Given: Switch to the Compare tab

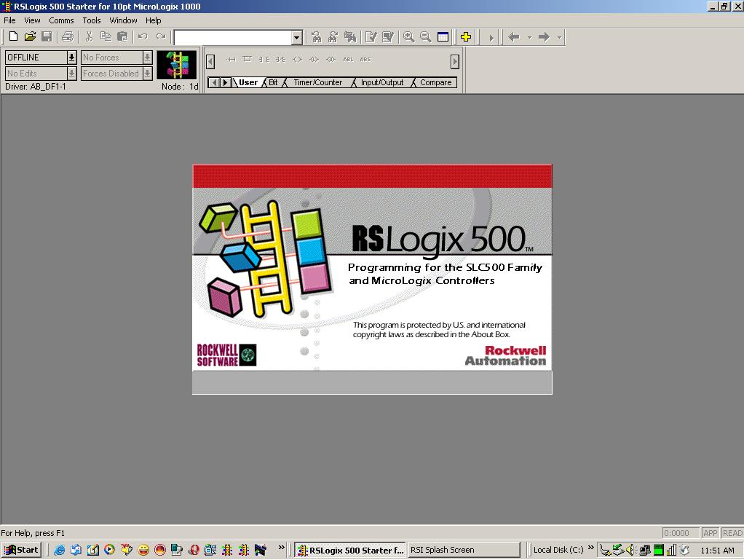Looking at the screenshot, I should click(435, 82).
